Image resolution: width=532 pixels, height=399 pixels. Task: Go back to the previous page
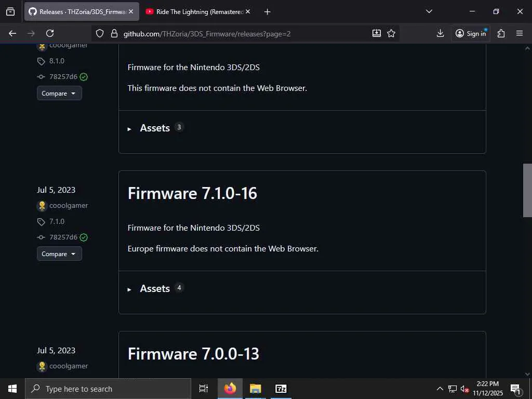click(12, 33)
